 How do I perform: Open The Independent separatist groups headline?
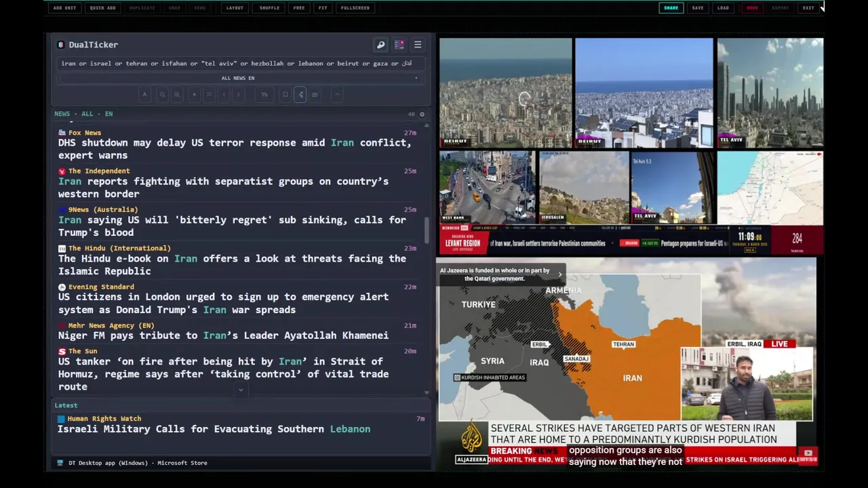(223, 188)
